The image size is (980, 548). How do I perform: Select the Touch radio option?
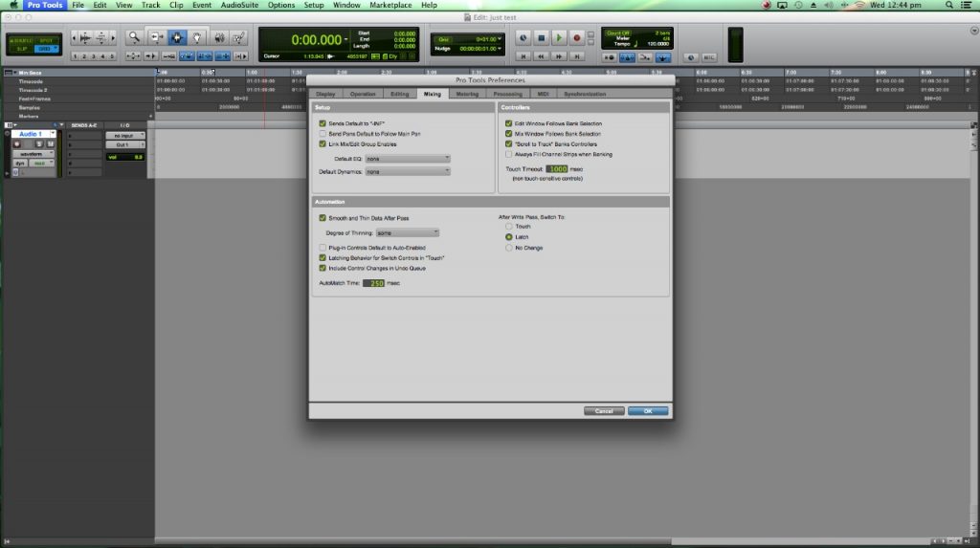509,227
